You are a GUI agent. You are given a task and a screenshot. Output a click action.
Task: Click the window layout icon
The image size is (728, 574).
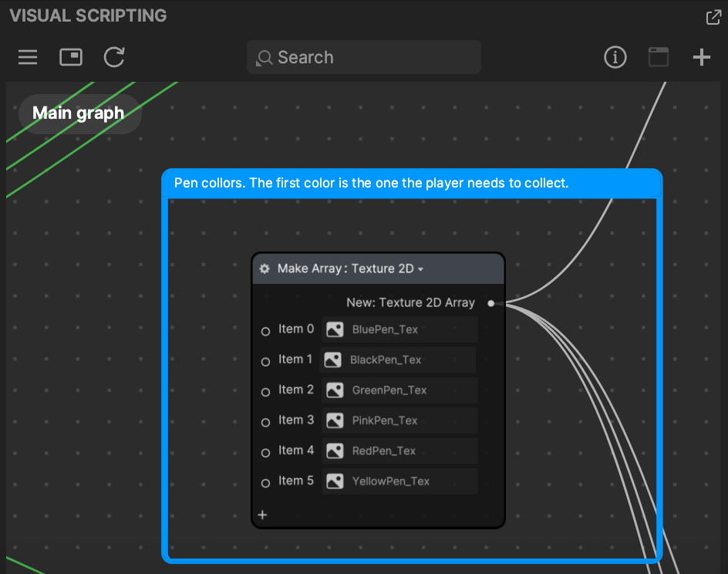[x=658, y=57]
